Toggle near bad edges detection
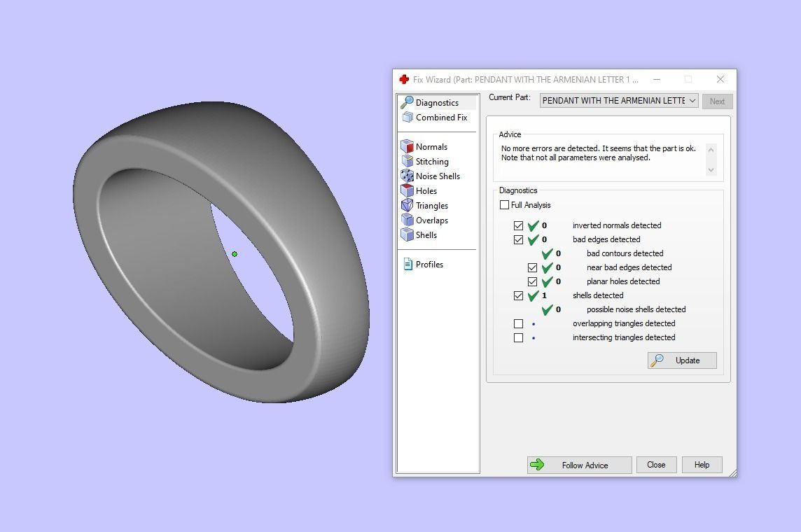The width and height of the screenshot is (801, 532). tap(532, 267)
